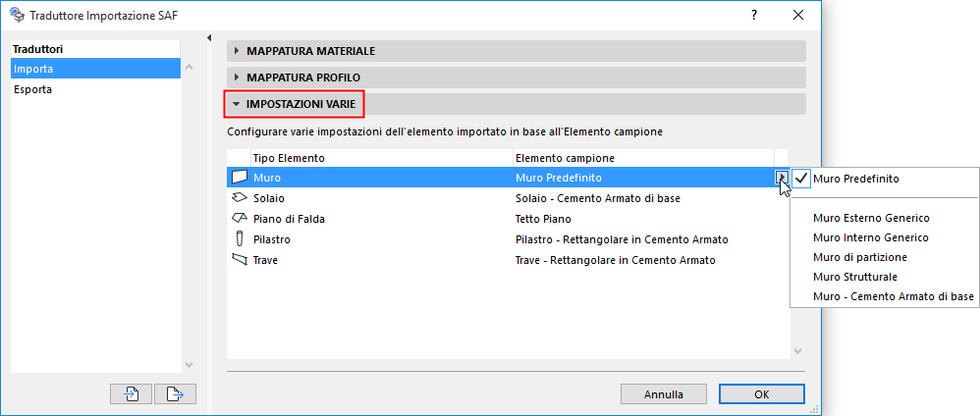Click the export translator icon button

pos(176,393)
